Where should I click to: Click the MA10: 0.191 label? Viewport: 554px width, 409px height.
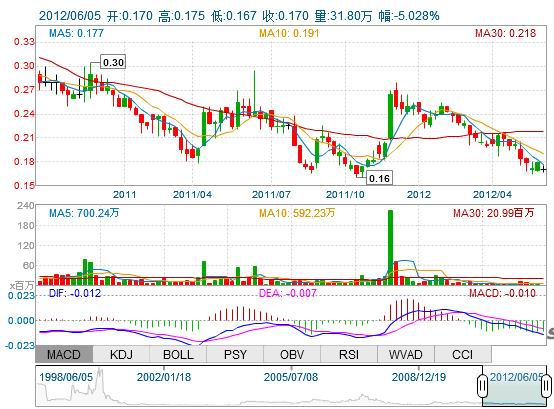coord(289,33)
